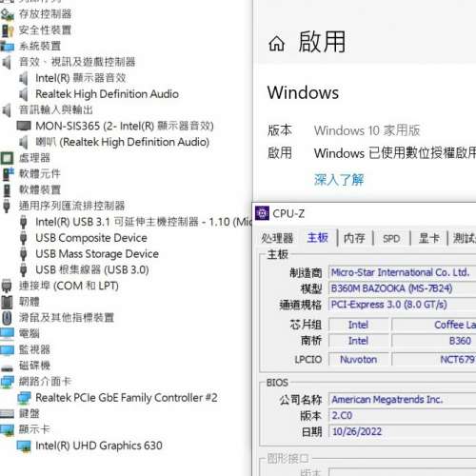The height and width of the screenshot is (476, 476).
Task: Click the USB Composite Device plug icon
Action: [23, 238]
